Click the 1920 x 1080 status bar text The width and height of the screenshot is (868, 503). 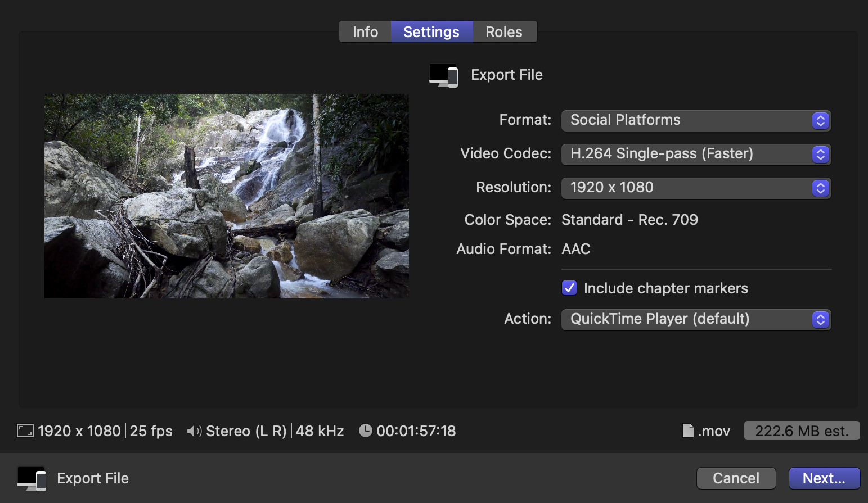79,431
